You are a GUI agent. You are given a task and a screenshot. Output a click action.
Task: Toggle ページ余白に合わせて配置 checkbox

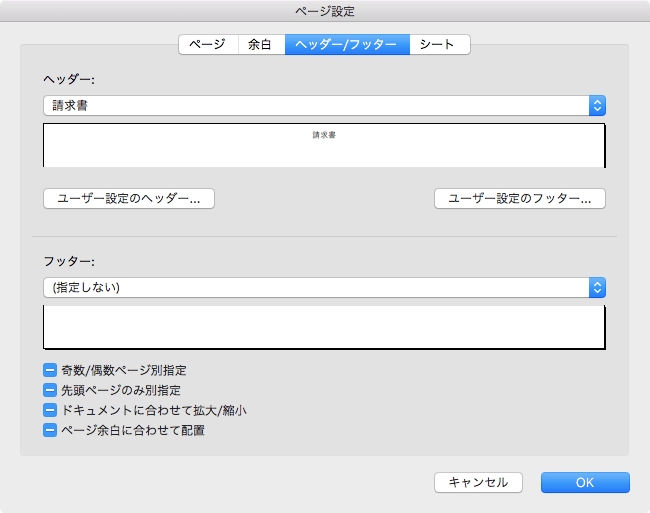coord(50,430)
